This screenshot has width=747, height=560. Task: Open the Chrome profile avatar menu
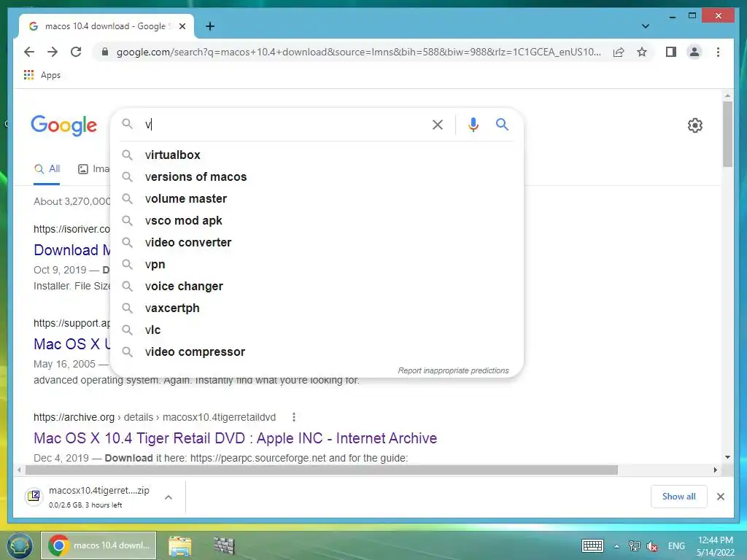pos(694,52)
